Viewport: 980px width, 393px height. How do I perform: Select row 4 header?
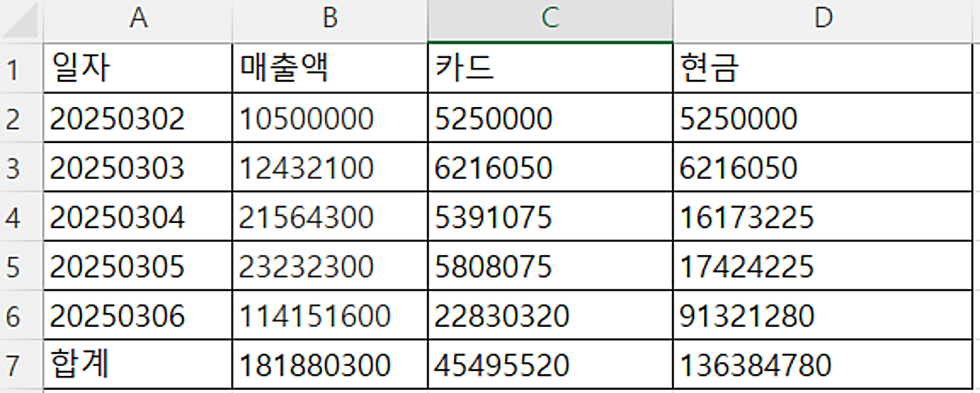click(x=21, y=217)
